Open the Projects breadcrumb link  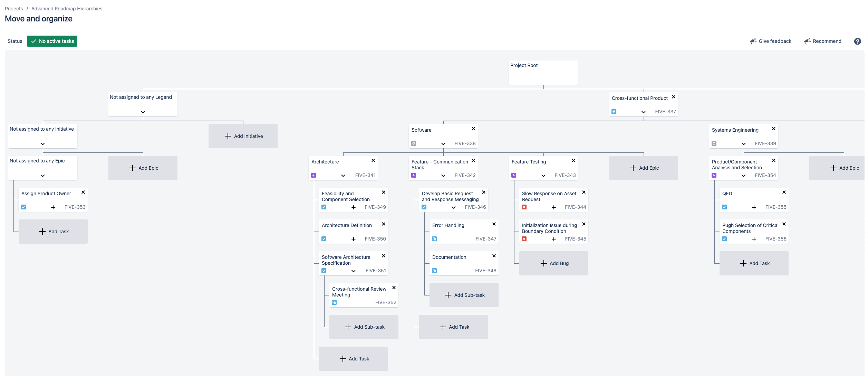tap(14, 9)
